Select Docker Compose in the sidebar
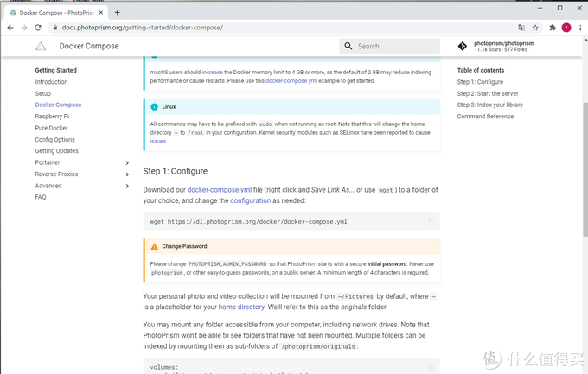588x374 pixels. 58,105
